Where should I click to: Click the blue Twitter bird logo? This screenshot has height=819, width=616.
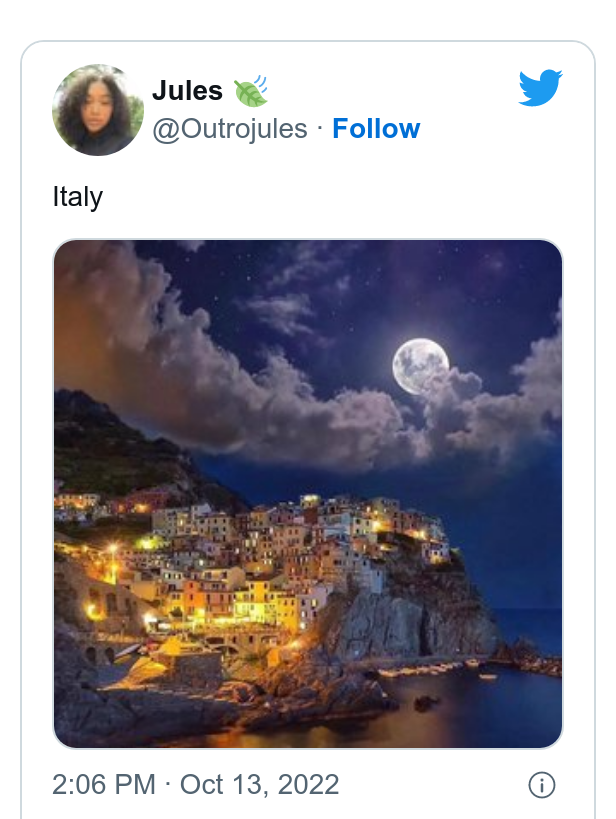click(x=540, y=87)
